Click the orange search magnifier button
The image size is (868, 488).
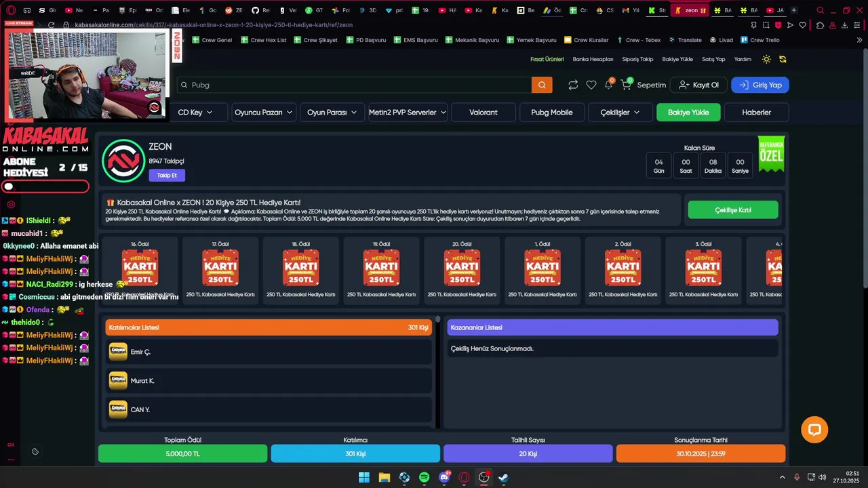point(542,85)
